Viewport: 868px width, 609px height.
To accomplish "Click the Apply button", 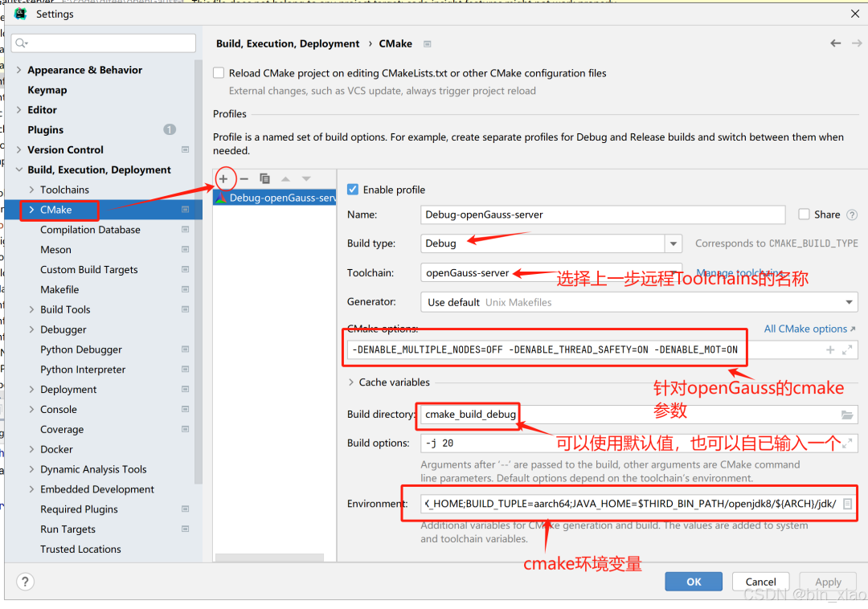I will 828,582.
